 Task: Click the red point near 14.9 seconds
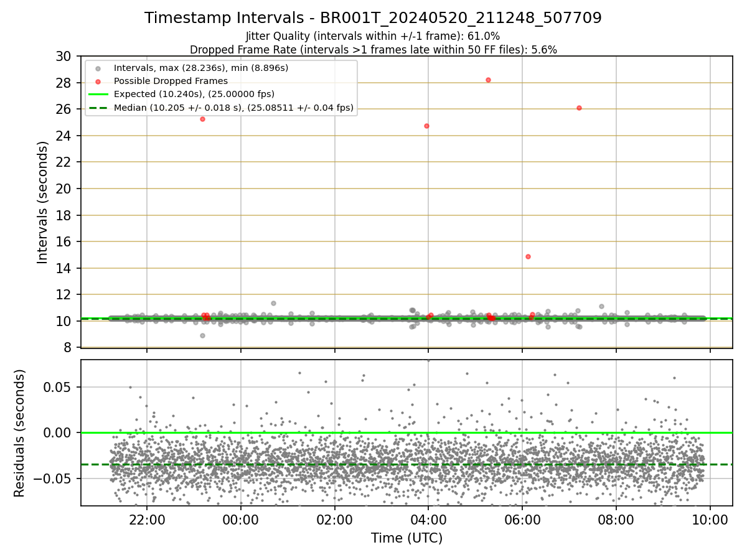click(528, 256)
